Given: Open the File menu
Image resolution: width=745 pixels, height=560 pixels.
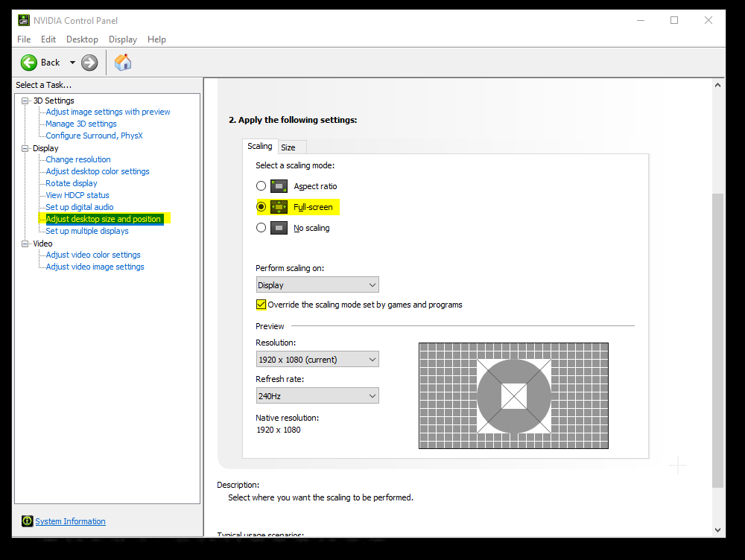Looking at the screenshot, I should pyautogui.click(x=24, y=39).
